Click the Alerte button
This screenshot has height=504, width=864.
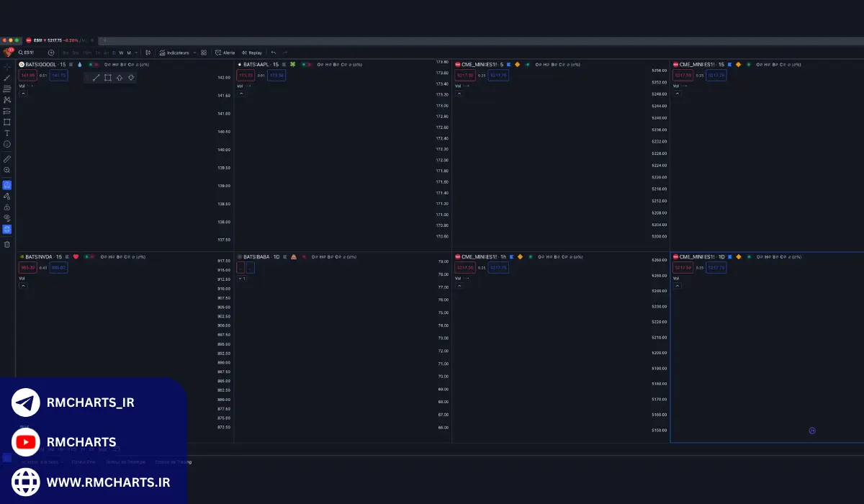coord(225,53)
